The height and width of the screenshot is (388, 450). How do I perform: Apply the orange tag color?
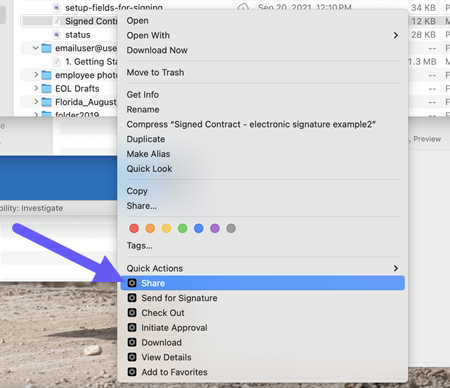150,228
